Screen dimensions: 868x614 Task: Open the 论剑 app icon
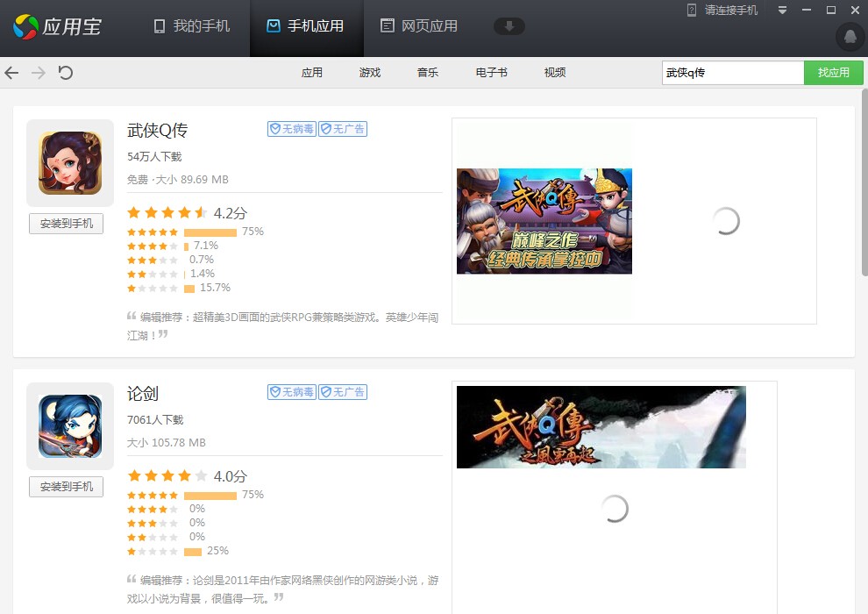point(70,425)
